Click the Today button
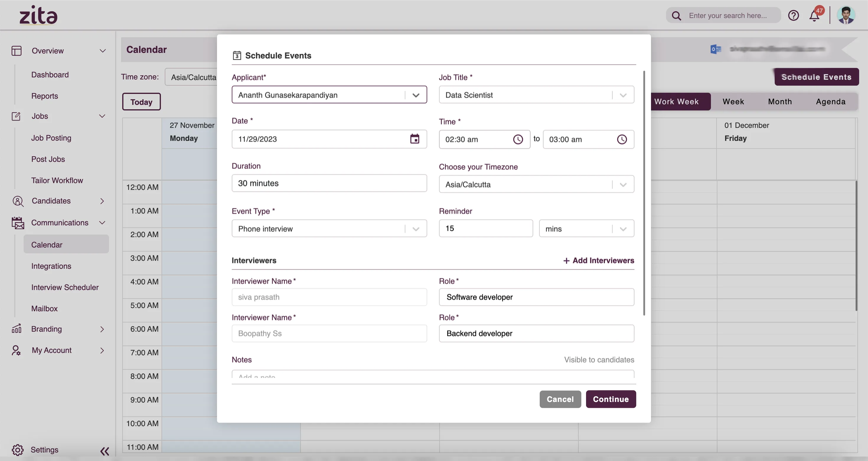 click(141, 102)
